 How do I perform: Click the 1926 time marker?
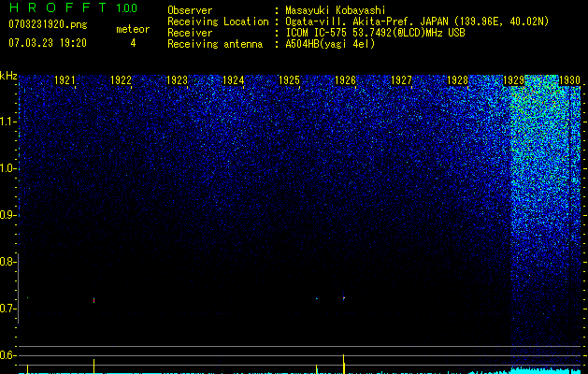click(345, 79)
